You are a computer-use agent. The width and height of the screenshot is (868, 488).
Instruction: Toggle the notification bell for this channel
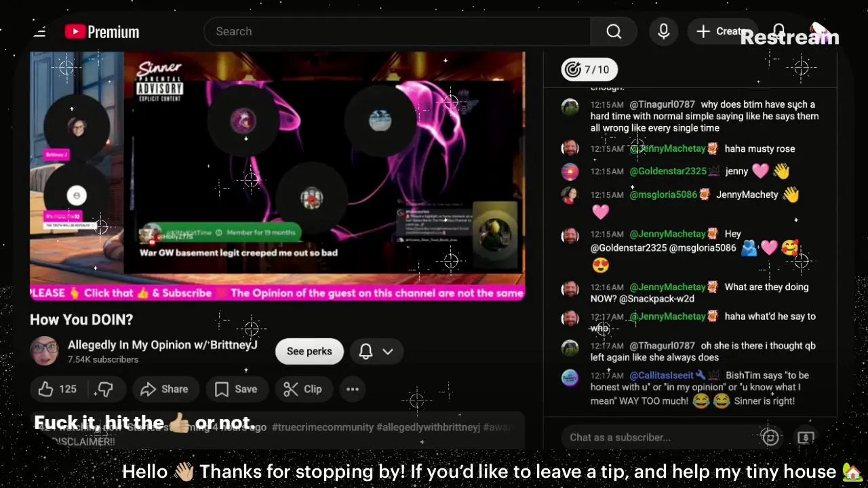coord(366,351)
